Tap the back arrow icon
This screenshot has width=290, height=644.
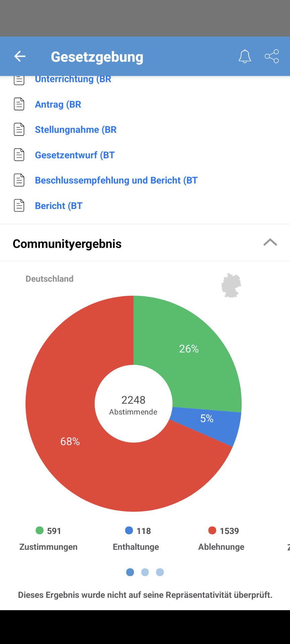20,56
